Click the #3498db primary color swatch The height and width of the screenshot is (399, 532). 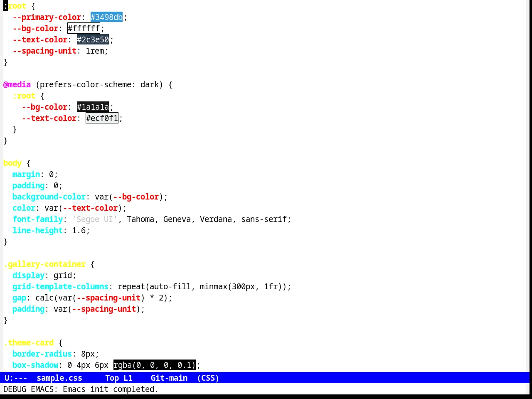click(106, 17)
